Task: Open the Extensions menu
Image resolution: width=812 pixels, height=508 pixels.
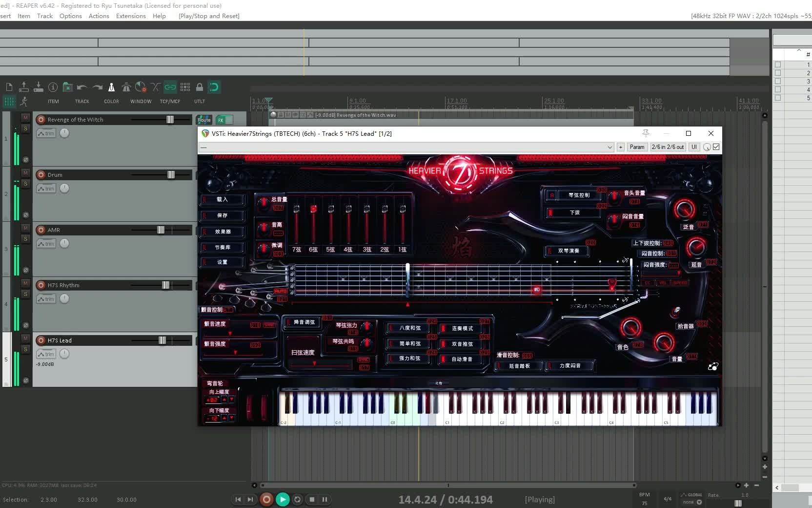Action: tap(131, 16)
